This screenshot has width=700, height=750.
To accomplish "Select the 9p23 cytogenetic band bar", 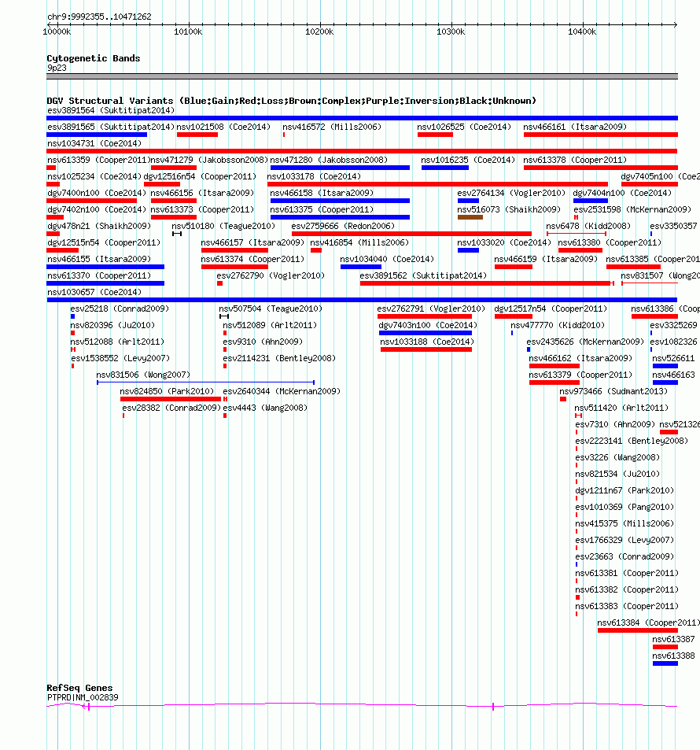I will point(362,76).
